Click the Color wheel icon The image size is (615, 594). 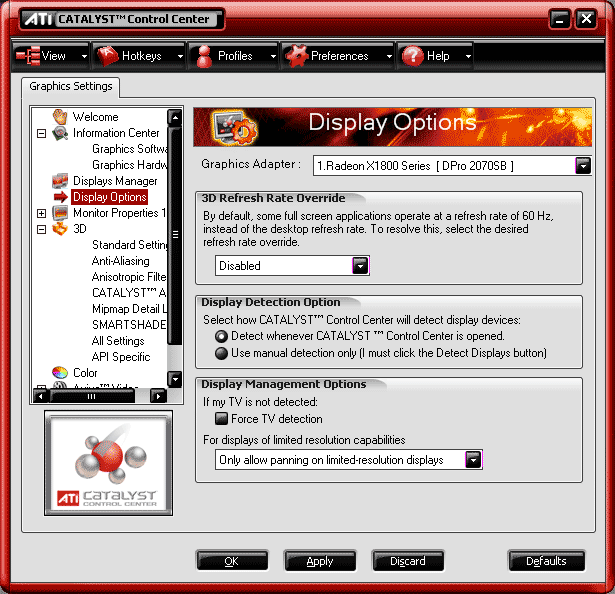tap(60, 372)
